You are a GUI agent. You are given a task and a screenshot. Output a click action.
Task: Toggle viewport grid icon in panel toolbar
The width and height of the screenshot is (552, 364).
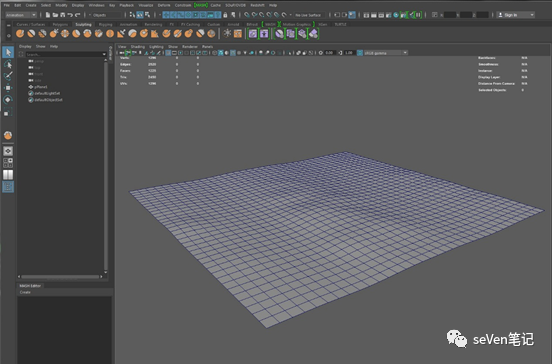pos(168,53)
